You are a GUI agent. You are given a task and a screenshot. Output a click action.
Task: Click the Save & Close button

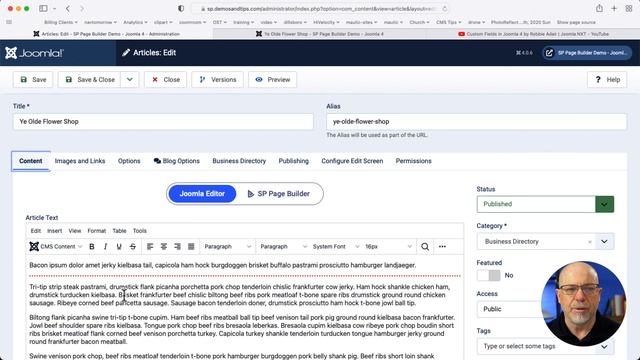pos(89,80)
